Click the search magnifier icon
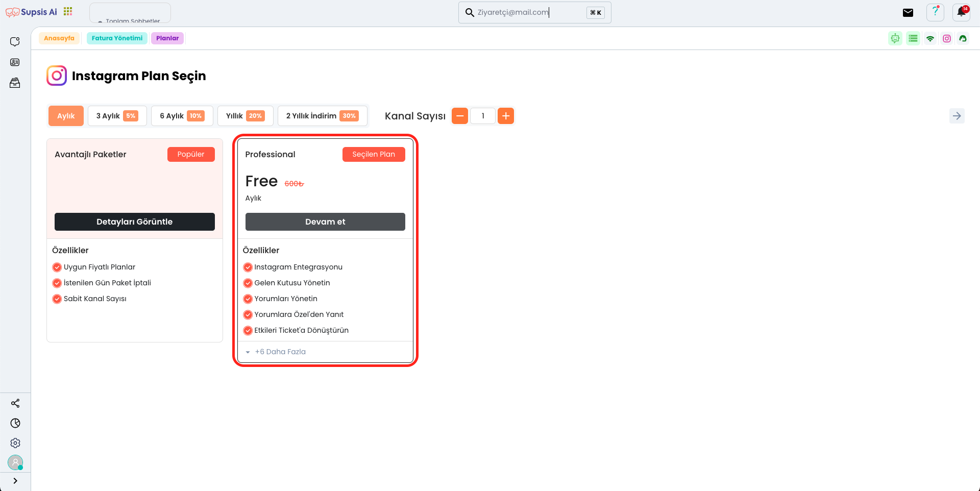Image resolution: width=980 pixels, height=491 pixels. click(x=470, y=12)
